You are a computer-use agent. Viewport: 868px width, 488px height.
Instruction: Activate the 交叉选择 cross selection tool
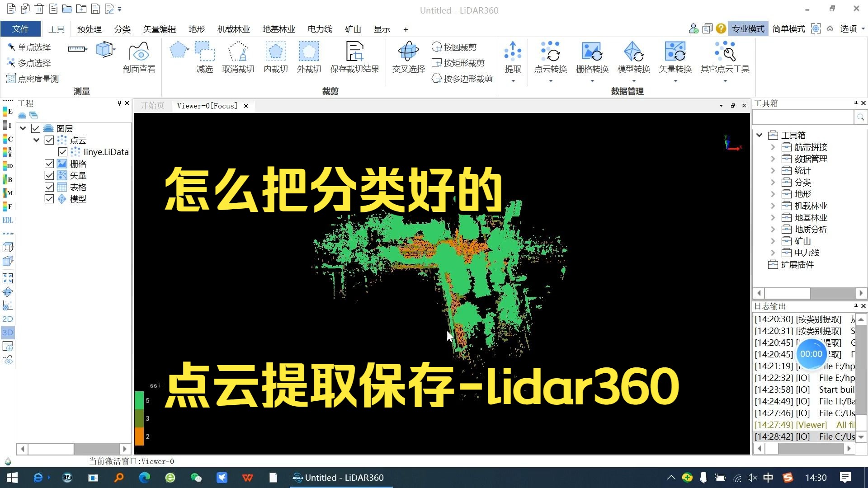point(408,57)
